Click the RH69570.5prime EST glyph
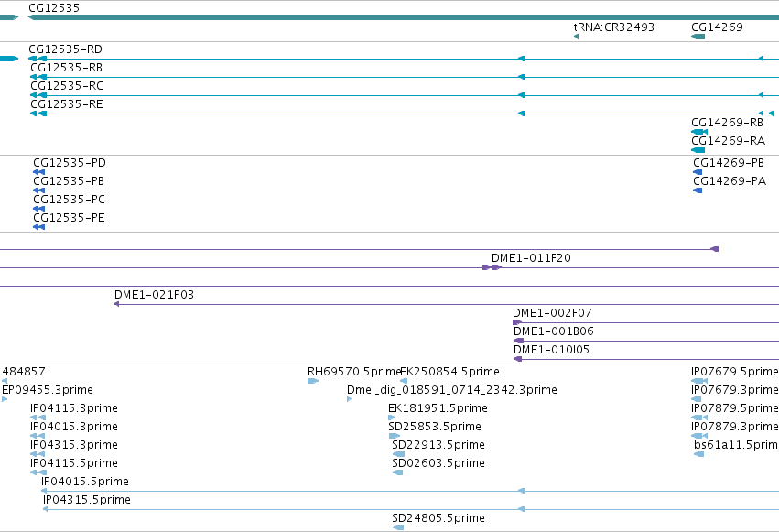779x532 pixels. (x=313, y=381)
